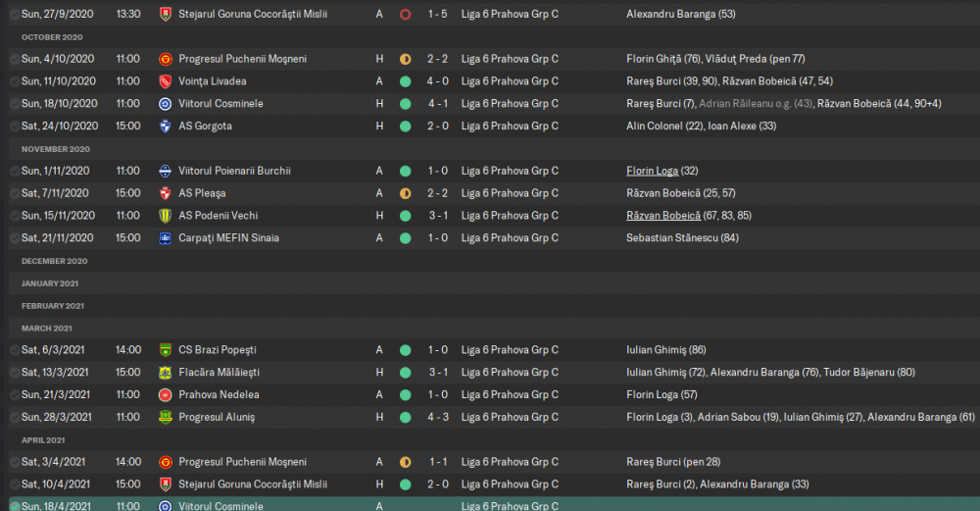Open the 4 - 3 result against Progresul Aluniş
980x511 pixels.
coord(438,417)
